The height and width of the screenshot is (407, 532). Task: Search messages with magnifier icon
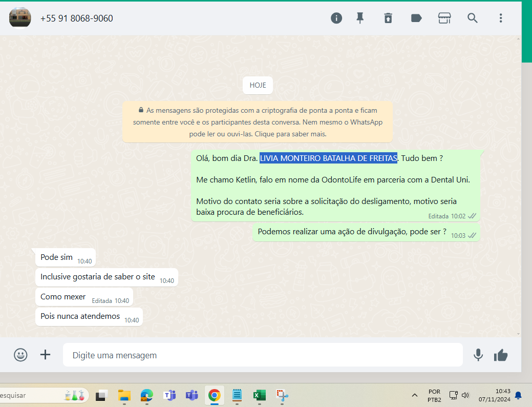[x=472, y=18]
